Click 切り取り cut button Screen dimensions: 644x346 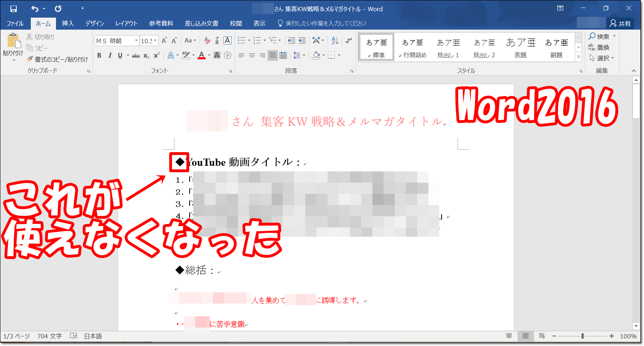(x=40, y=37)
